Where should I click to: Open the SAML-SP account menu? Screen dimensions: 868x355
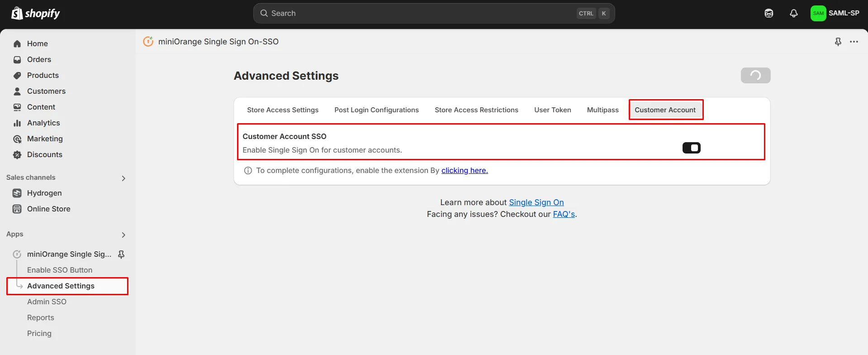coord(835,13)
